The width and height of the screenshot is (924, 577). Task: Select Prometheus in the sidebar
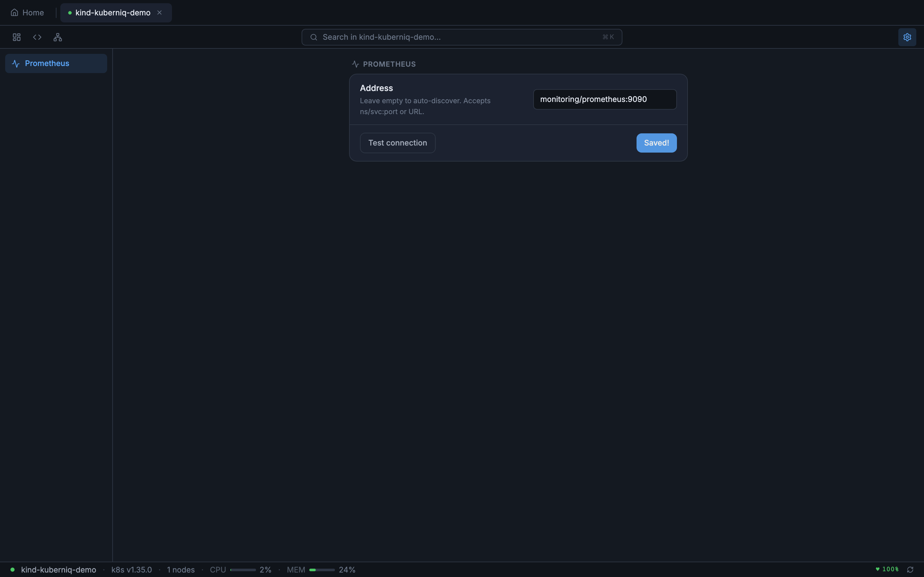click(56, 63)
